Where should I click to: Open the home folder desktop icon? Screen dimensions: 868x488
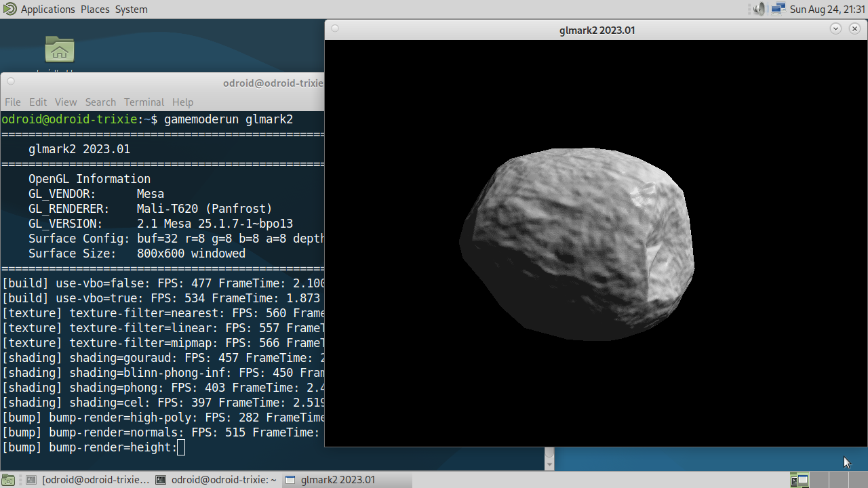(60, 50)
